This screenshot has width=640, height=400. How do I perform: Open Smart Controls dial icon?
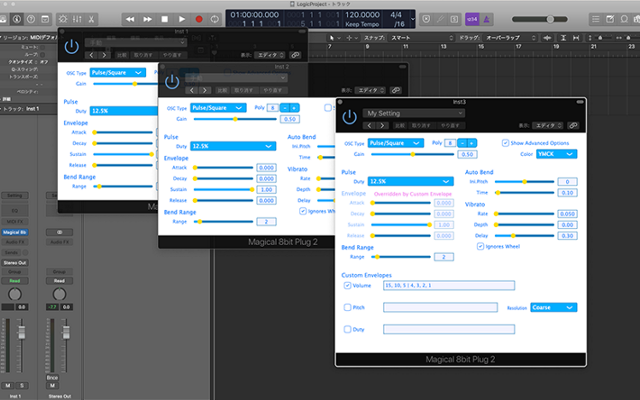pos(63,19)
